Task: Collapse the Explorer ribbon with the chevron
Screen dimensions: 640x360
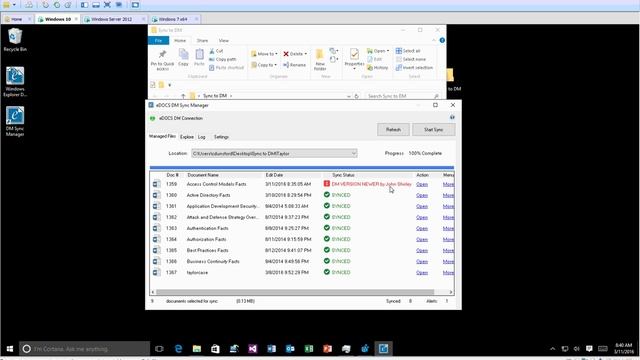Action: click(x=433, y=40)
